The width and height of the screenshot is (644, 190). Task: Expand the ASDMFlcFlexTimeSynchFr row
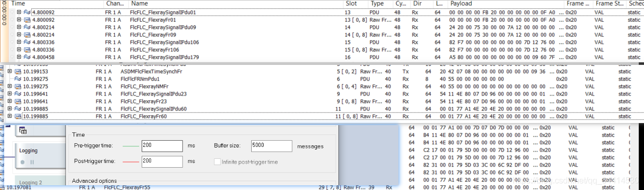(x=9, y=71)
